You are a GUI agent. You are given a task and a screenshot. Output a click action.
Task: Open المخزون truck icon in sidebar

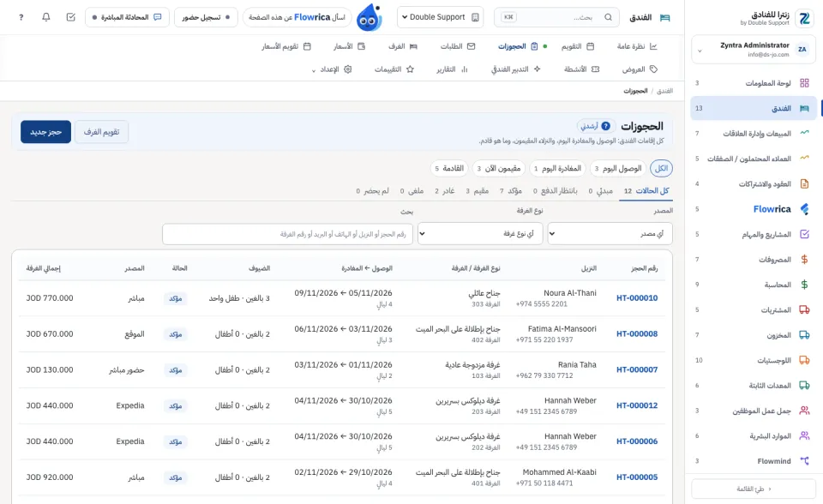point(804,335)
